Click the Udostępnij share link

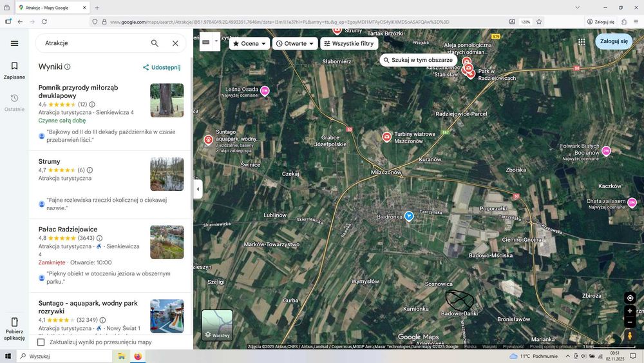[162, 68]
